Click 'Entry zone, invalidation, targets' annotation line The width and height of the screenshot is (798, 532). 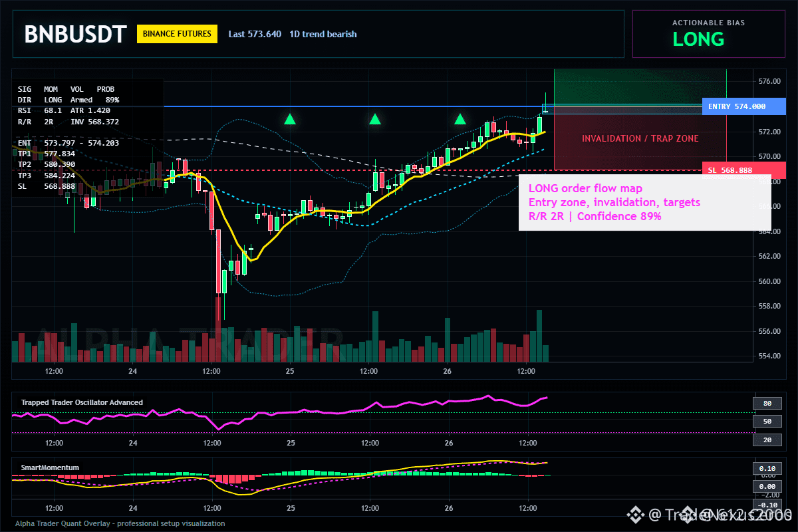pos(614,202)
